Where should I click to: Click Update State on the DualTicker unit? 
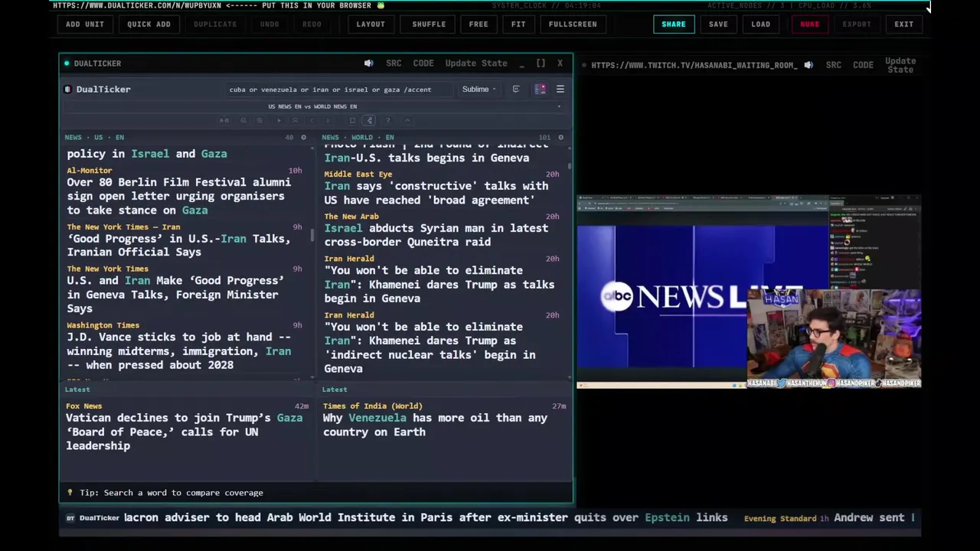[476, 64]
